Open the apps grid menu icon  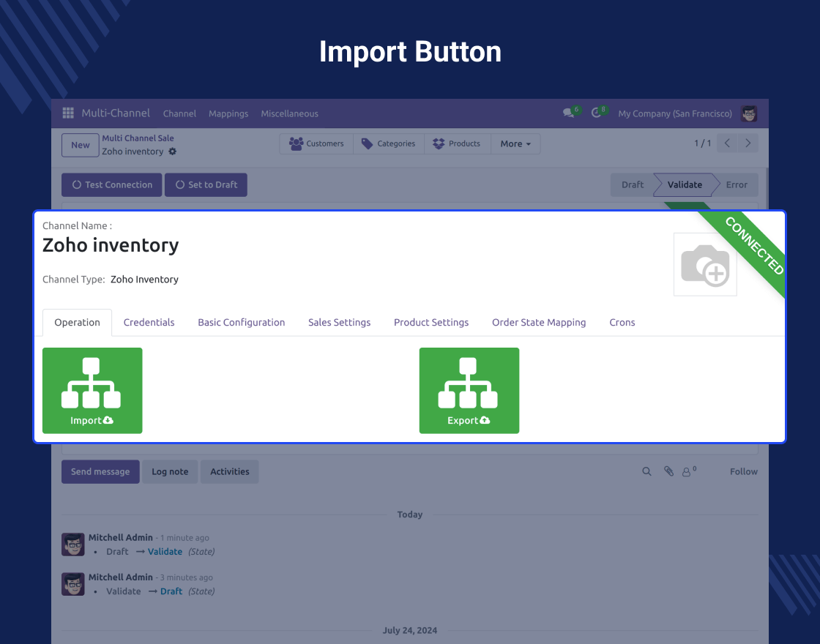68,113
